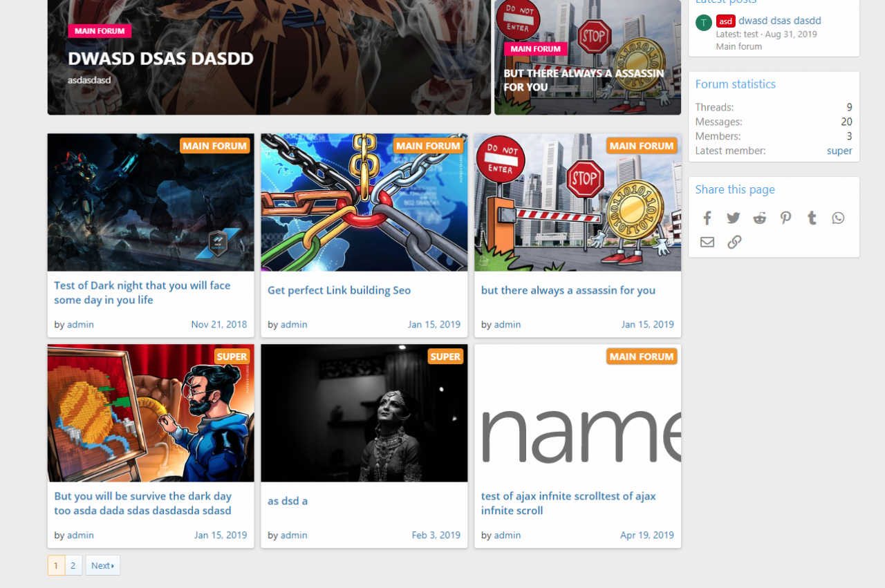
Task: Click MAIN FORUM badge on chains card
Action: [x=429, y=146]
